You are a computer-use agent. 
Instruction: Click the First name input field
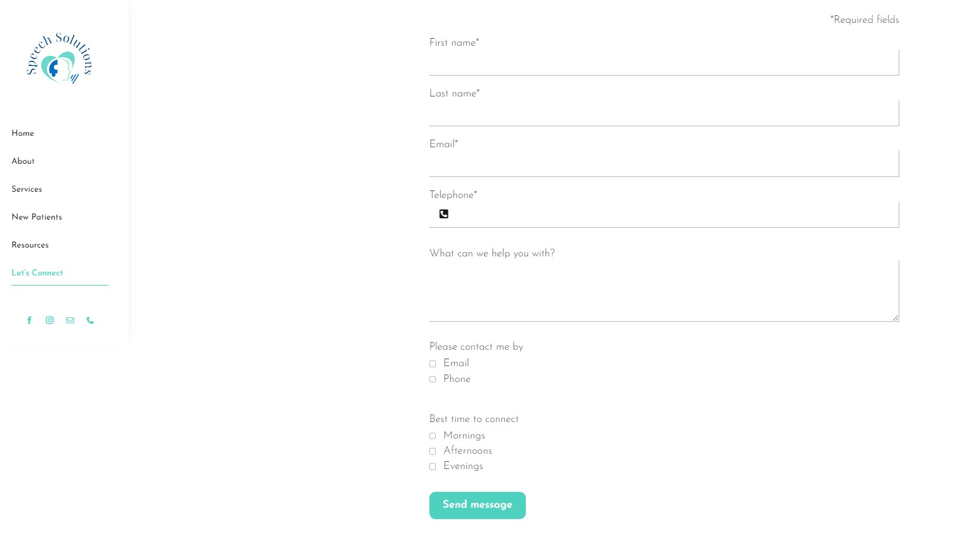coord(664,63)
